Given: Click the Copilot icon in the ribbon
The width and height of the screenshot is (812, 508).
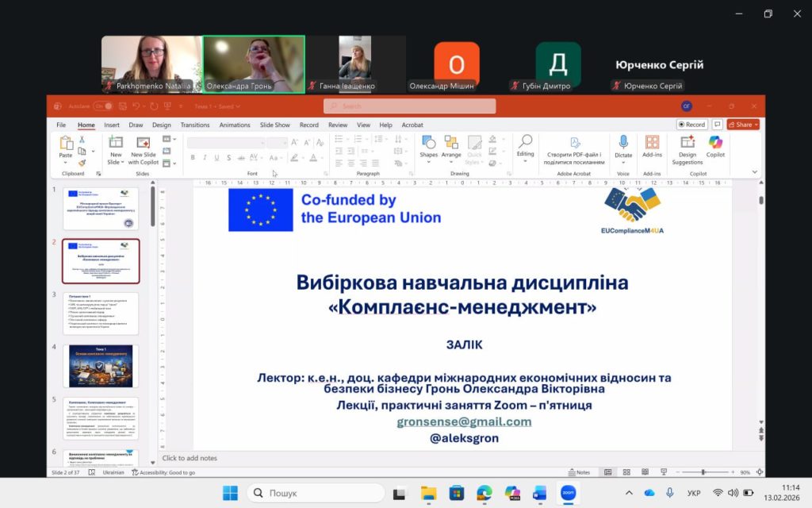Looking at the screenshot, I should [715, 148].
